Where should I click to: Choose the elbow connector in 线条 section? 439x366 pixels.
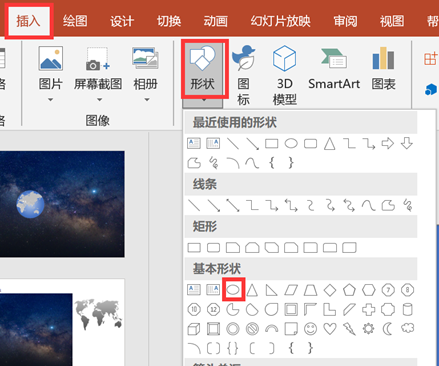click(x=252, y=205)
